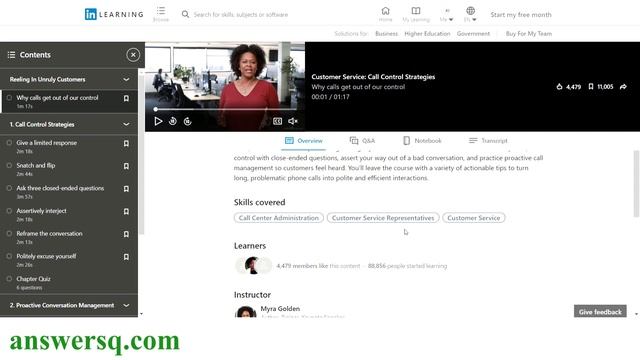Toggle closed captions on video

click(x=277, y=121)
